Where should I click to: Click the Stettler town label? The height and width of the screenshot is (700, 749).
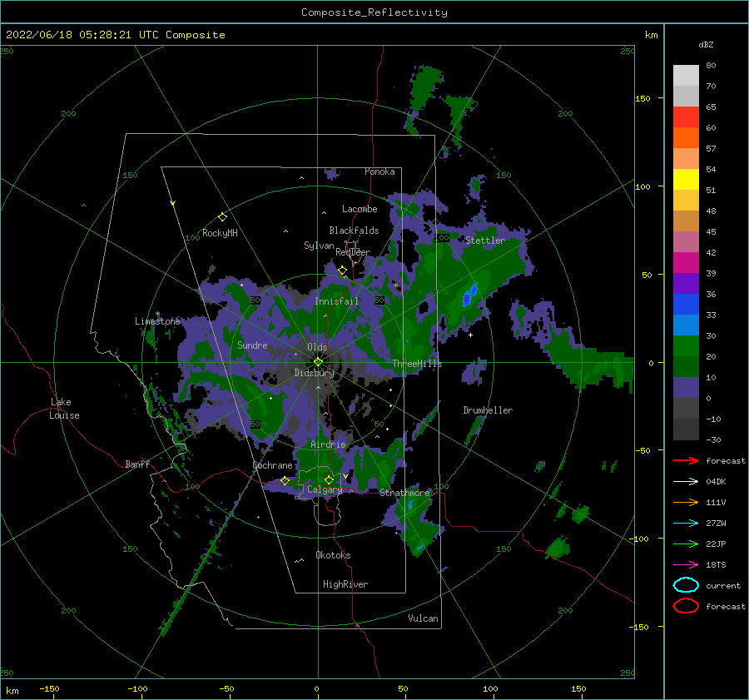point(485,241)
